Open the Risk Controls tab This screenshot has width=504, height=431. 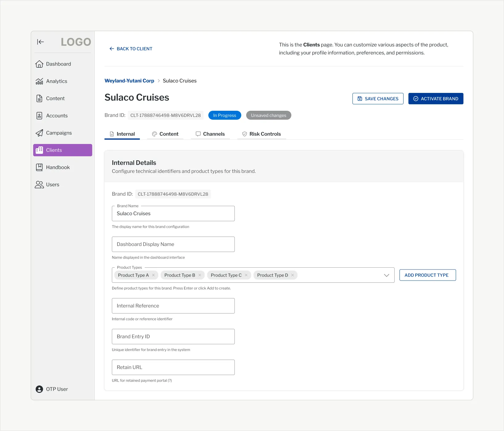[x=262, y=134]
